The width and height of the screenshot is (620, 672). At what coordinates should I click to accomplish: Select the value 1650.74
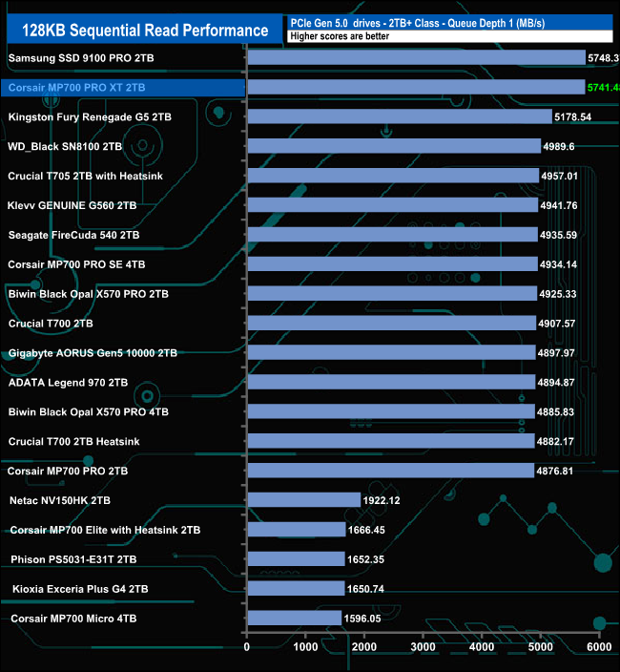pyautogui.click(x=365, y=590)
